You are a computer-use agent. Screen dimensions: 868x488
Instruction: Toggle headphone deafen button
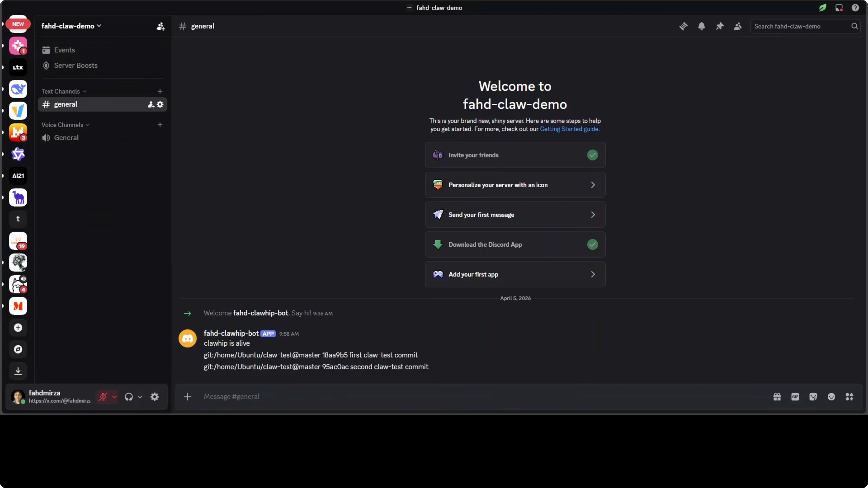(129, 397)
